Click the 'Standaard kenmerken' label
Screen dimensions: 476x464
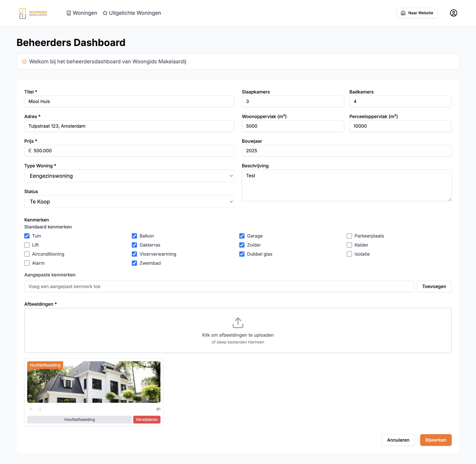click(48, 227)
